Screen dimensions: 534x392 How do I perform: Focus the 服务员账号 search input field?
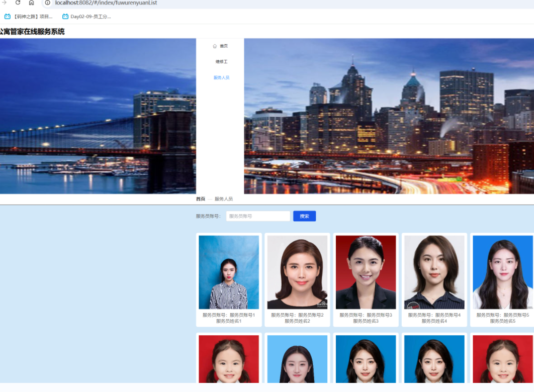[x=258, y=216]
